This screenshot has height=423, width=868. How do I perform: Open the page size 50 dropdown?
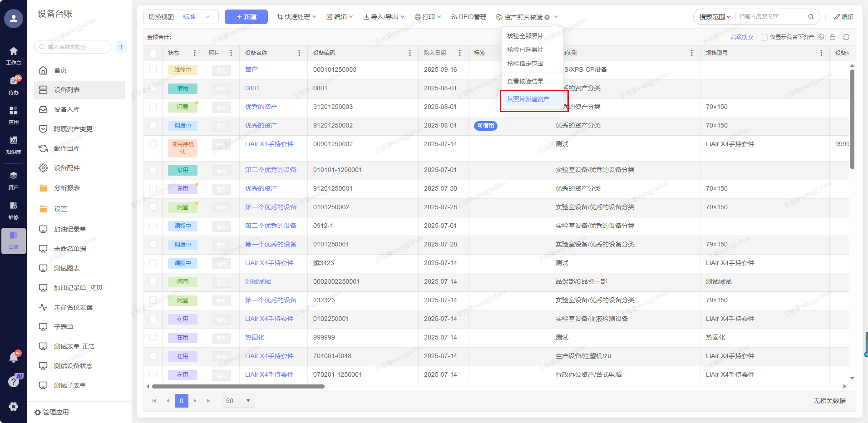point(238,401)
